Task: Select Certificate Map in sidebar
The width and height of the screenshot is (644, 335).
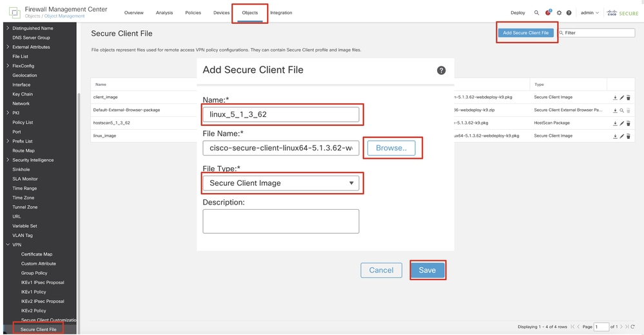Action: click(37, 254)
